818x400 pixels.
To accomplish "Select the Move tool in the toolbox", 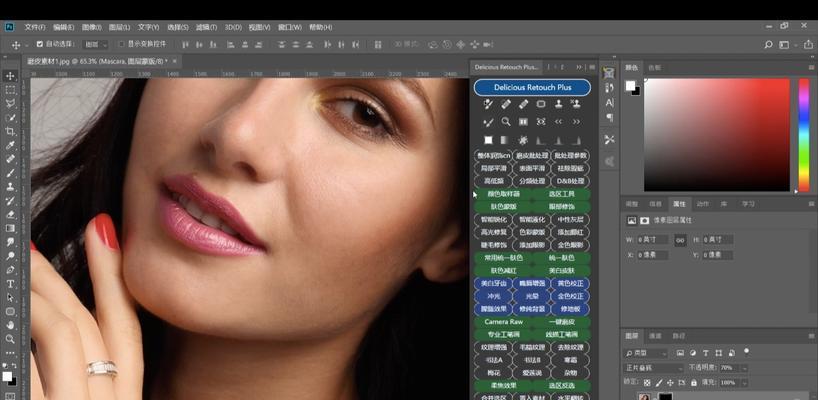I will [10, 76].
